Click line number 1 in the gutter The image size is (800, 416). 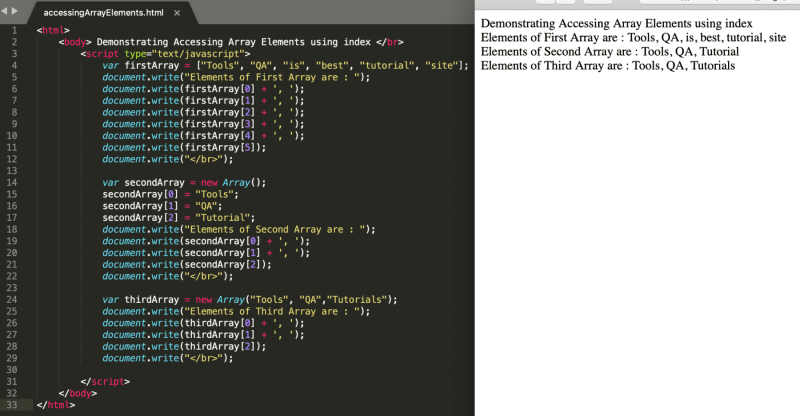tap(14, 31)
